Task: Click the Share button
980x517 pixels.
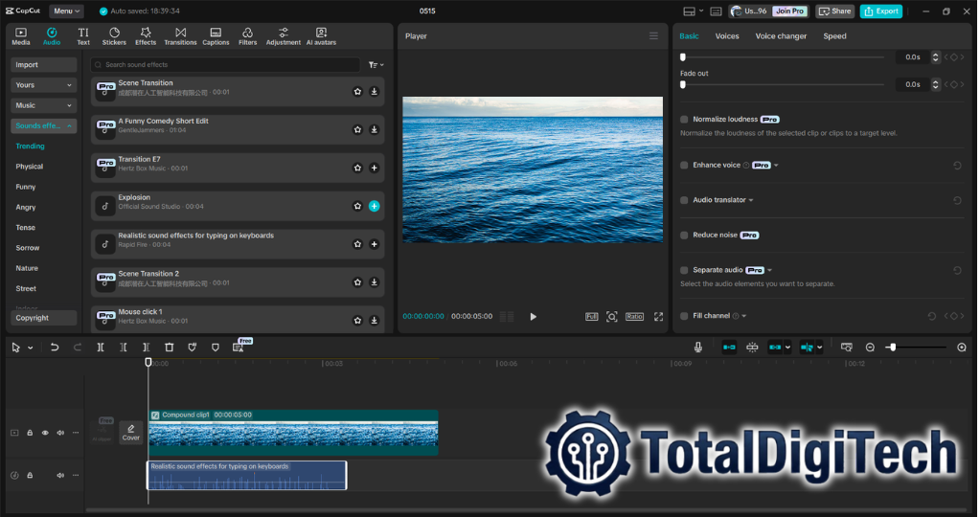Action: coord(835,11)
